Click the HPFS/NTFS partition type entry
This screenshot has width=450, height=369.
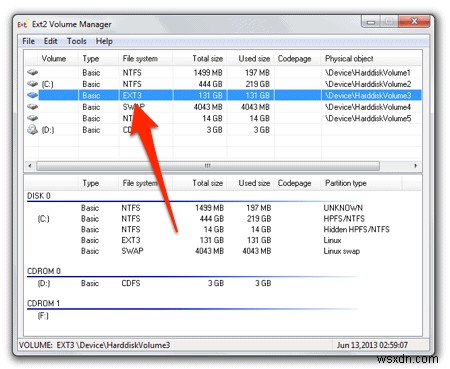tap(344, 219)
